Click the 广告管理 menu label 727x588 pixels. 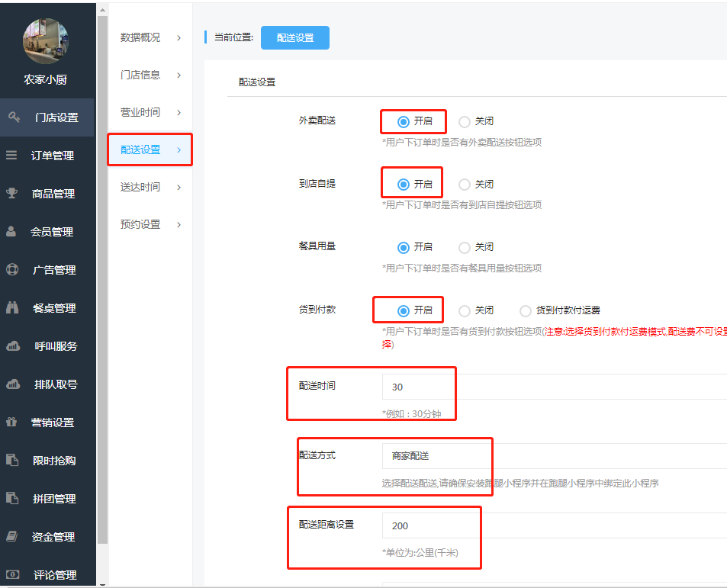(54, 270)
